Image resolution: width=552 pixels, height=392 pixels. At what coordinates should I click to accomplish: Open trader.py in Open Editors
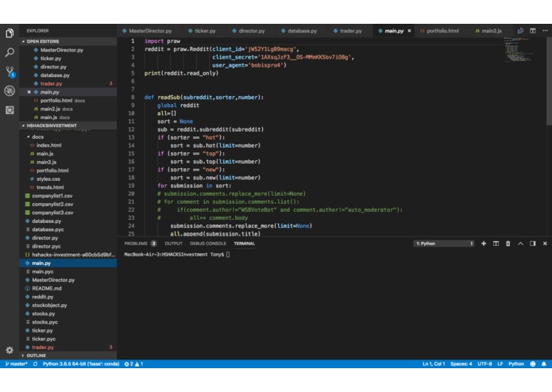[68, 83]
